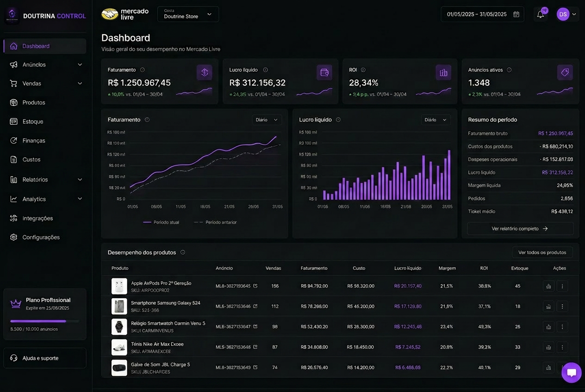Toggle Período anterior legend in Faturamento chart
Screen dimensions: 585x392
[x=215, y=222]
